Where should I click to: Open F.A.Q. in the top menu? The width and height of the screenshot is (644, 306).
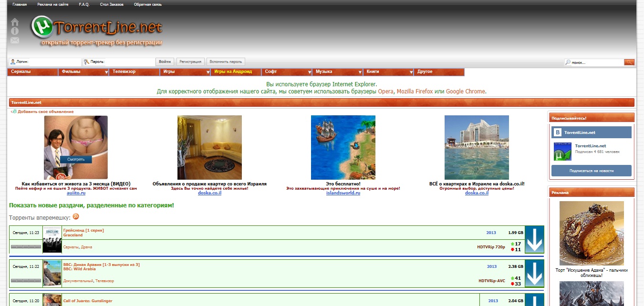point(84,4)
